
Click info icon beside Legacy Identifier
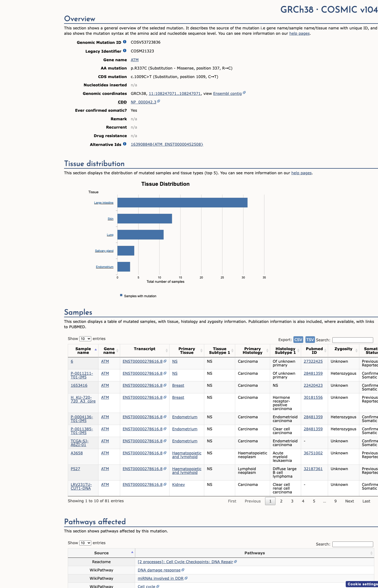125,51
